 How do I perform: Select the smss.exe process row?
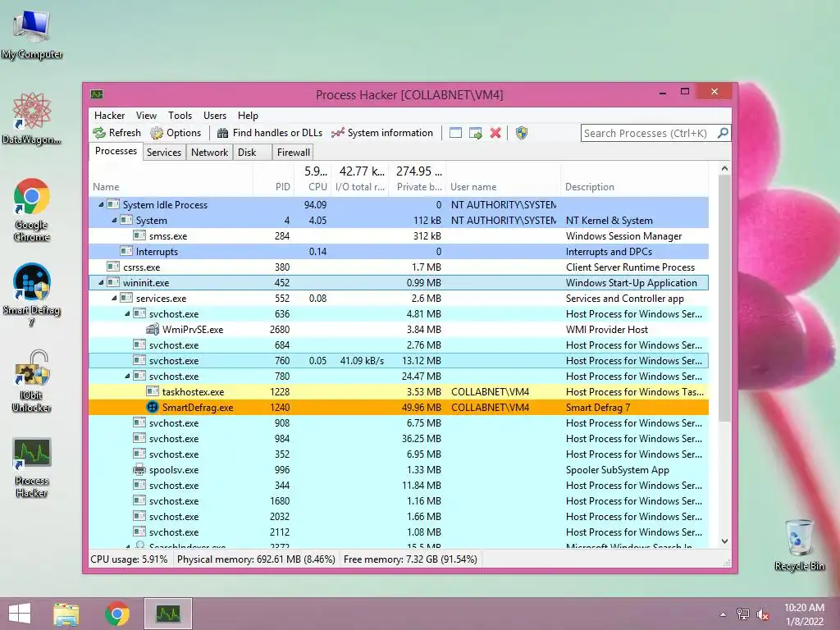pyautogui.click(x=399, y=235)
